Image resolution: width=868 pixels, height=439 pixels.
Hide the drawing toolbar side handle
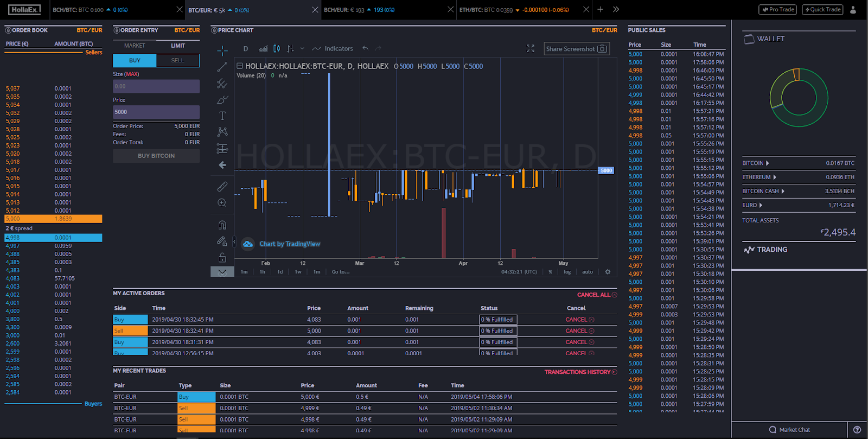pyautogui.click(x=234, y=241)
